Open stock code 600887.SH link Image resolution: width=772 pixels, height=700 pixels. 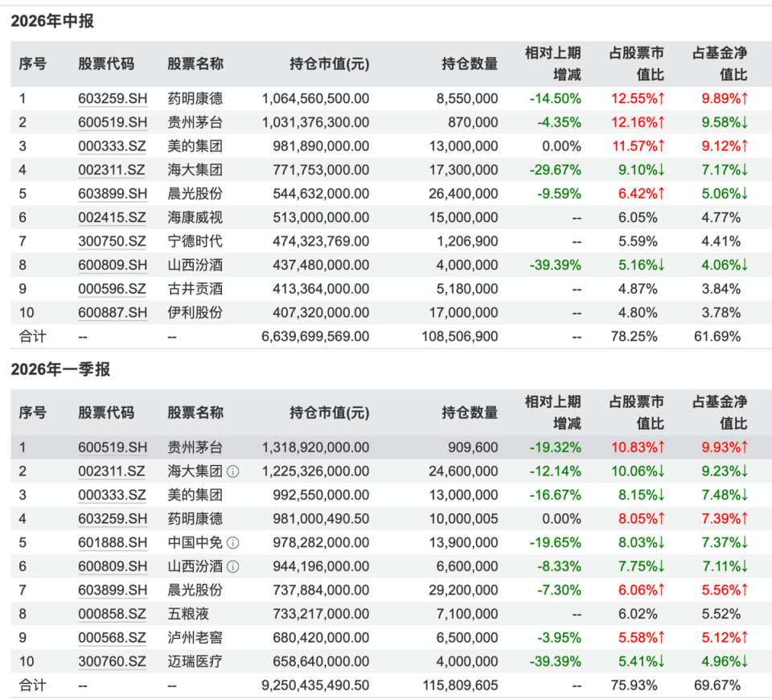tap(113, 313)
